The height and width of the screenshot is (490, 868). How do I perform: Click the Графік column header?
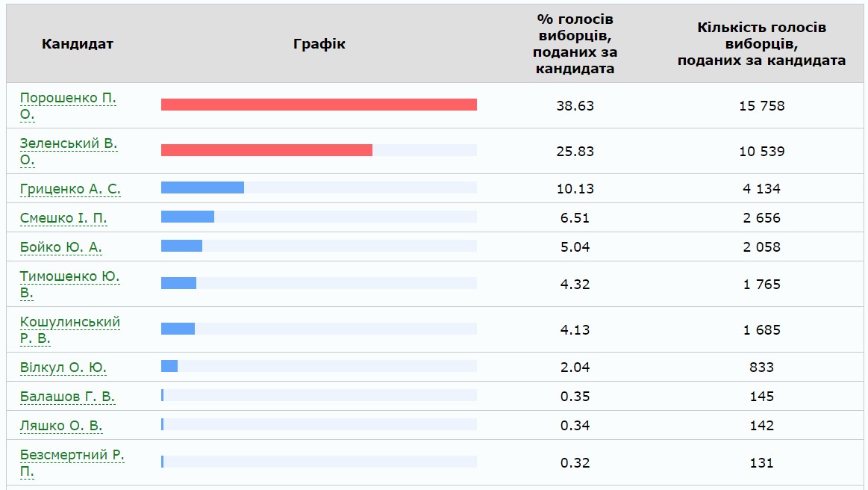pos(319,43)
